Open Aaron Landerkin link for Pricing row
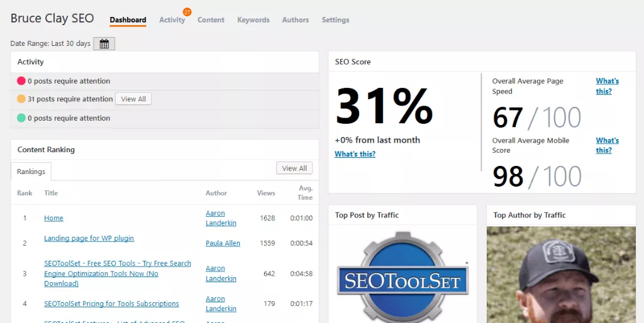Screen dimensions: 644x323 [221, 304]
